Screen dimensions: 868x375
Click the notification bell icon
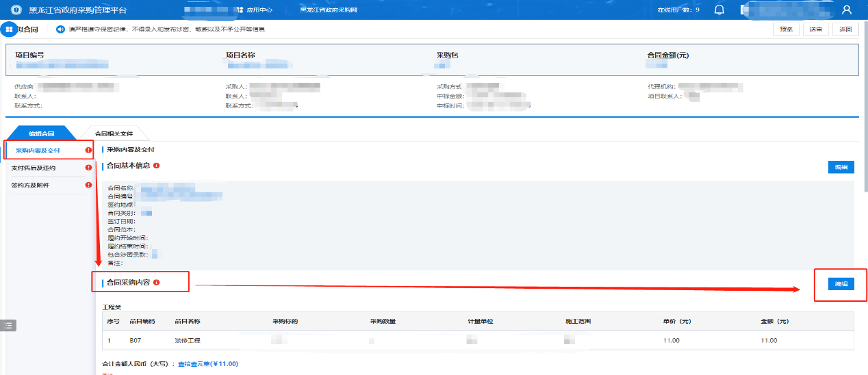[x=719, y=10]
